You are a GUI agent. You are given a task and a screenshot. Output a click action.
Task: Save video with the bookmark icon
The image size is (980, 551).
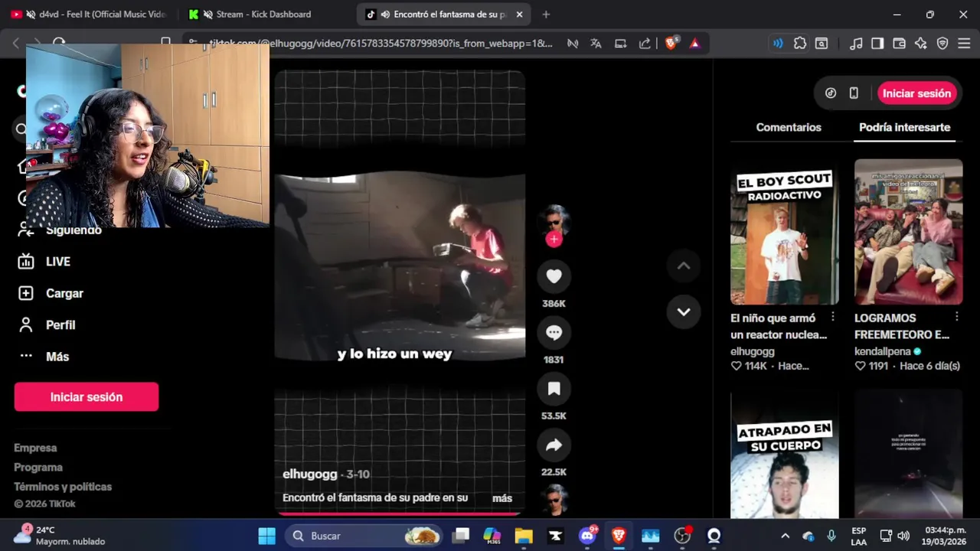[x=554, y=389]
